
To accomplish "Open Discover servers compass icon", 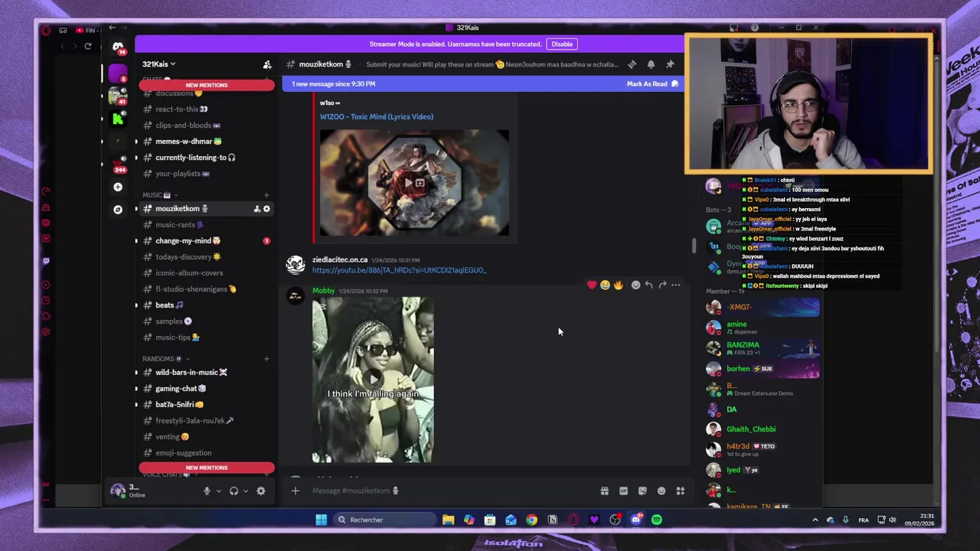I will pyautogui.click(x=118, y=209).
